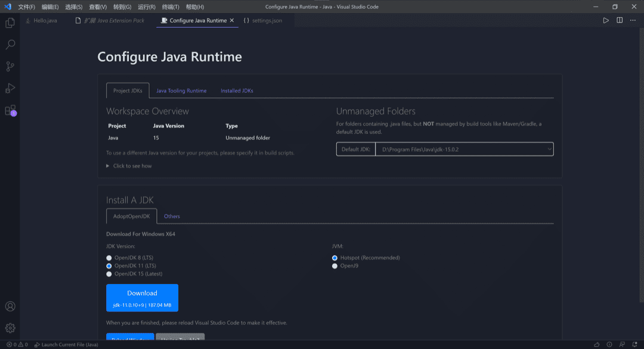Open the 转到(G) menu
Screen dimensions: 644x349
(122, 7)
